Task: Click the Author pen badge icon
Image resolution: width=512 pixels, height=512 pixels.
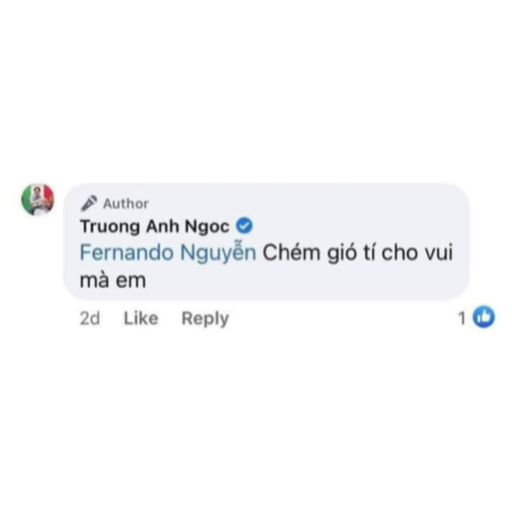Action: click(x=89, y=203)
